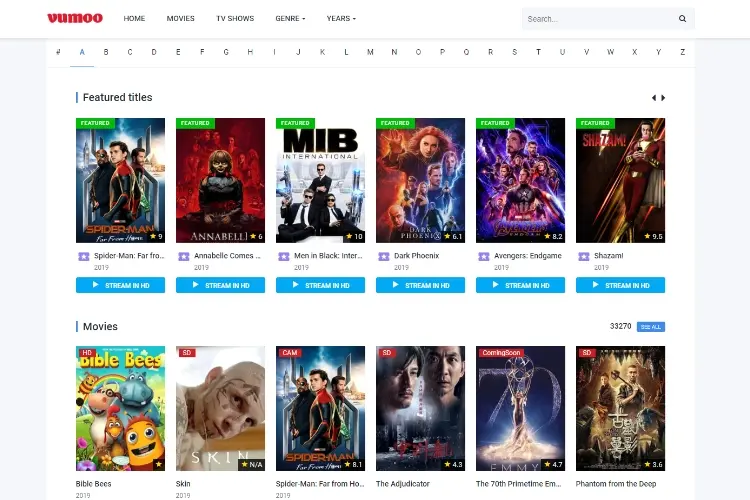Image resolution: width=750 pixels, height=500 pixels.
Task: Filter titles by letter M
Action: click(x=370, y=52)
